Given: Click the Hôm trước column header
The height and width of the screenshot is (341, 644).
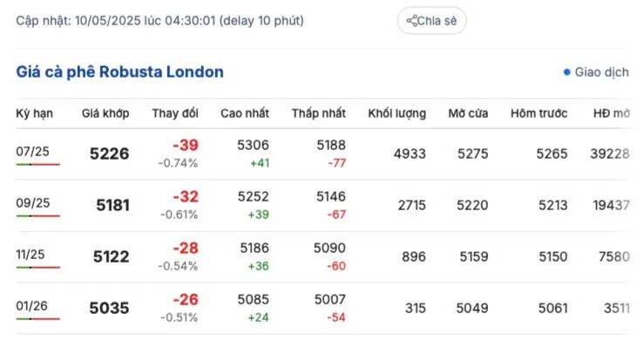Looking at the screenshot, I should click(x=539, y=113).
